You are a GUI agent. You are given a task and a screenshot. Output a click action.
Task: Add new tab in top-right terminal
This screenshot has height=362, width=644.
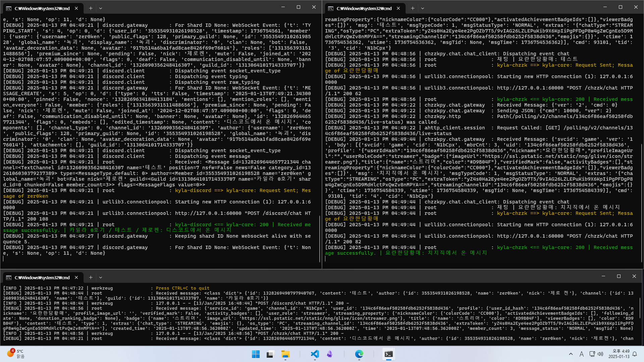(413, 8)
